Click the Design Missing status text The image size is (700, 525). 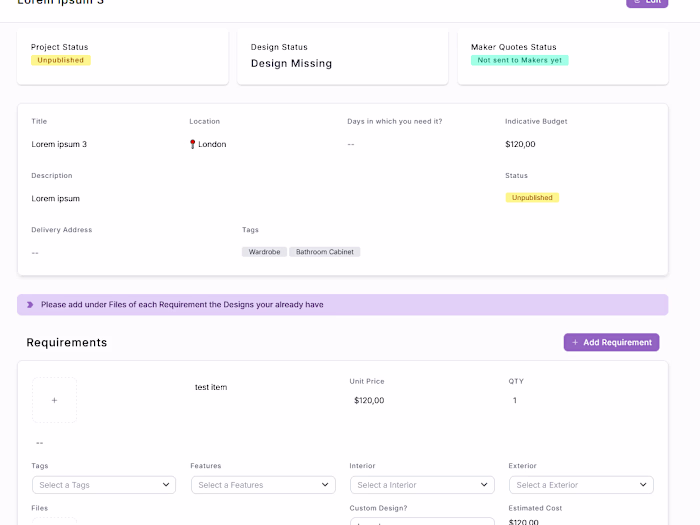coord(291,63)
